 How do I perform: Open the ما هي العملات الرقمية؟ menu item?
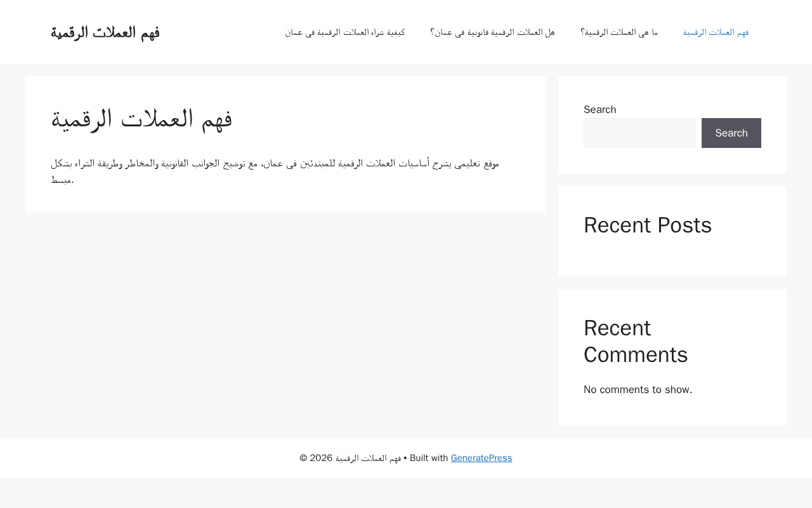point(619,32)
